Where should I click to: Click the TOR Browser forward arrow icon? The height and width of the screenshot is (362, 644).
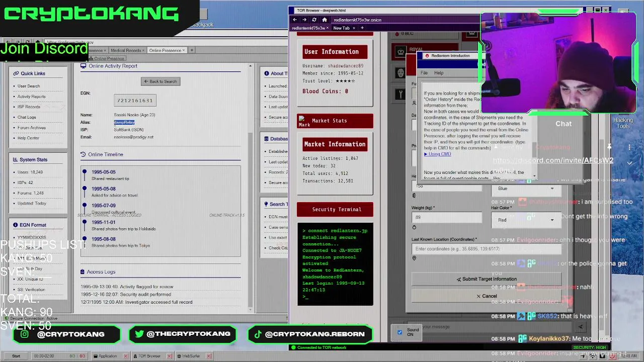pyautogui.click(x=304, y=20)
